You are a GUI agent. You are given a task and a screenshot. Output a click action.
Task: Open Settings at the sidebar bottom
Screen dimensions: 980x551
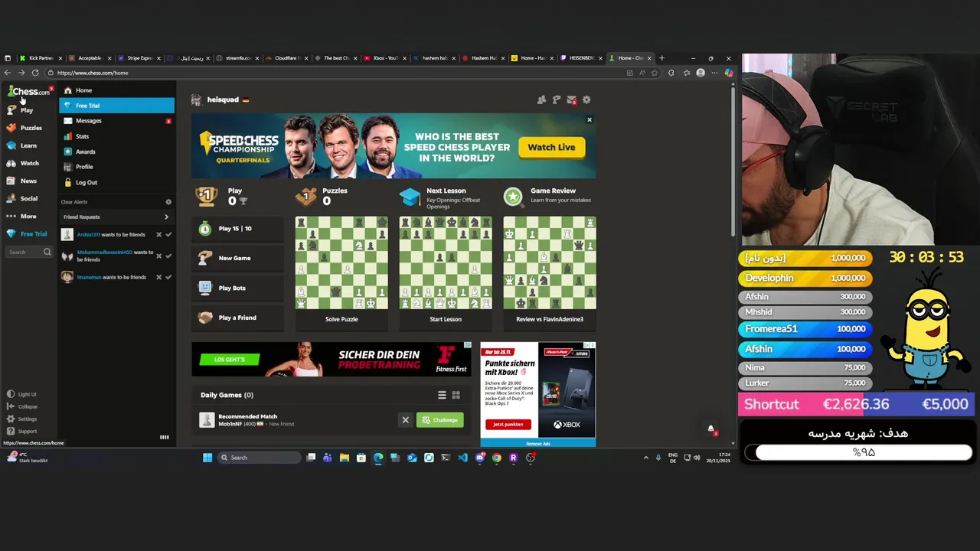point(22,419)
